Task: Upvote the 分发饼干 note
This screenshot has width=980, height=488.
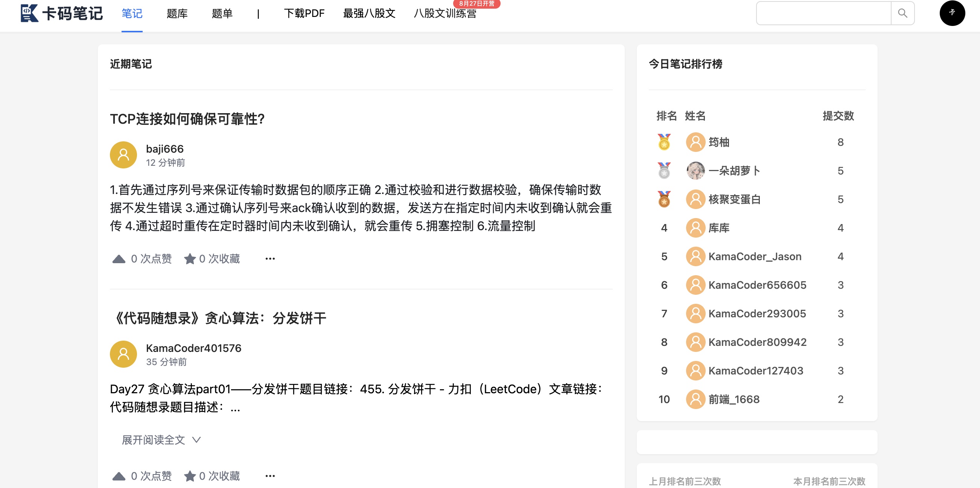Action: pos(119,476)
